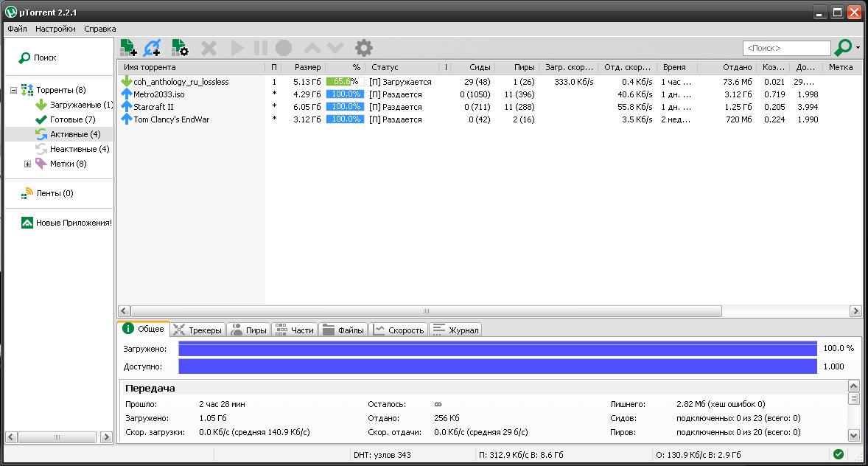Switch to the Журнал tab
This screenshot has width=868, height=466.
(455, 330)
